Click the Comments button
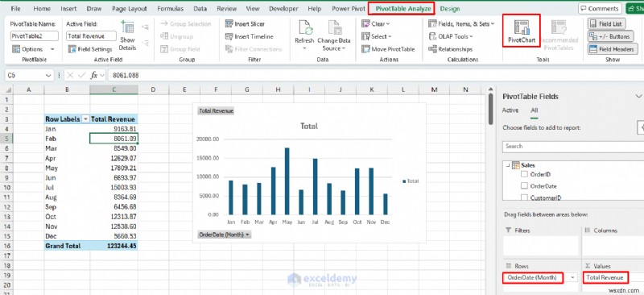Screen dimensions: 644x295 [x=600, y=9]
